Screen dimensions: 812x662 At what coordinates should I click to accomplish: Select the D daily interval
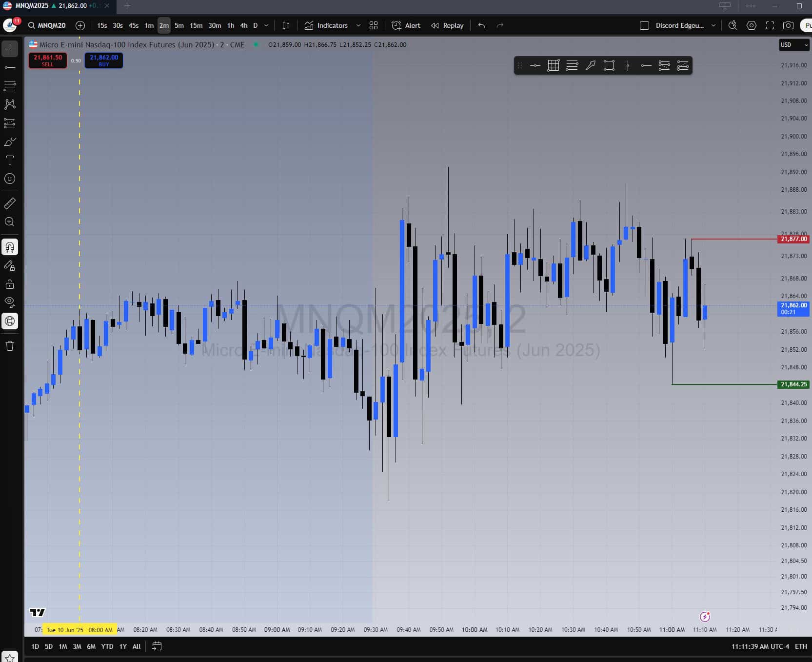[256, 25]
